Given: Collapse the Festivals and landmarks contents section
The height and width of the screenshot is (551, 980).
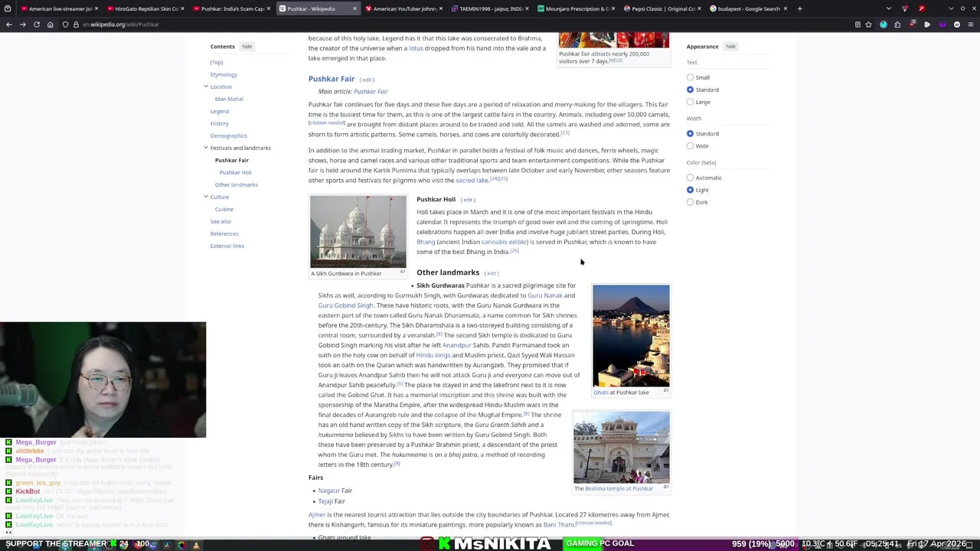Looking at the screenshot, I should tap(205, 148).
